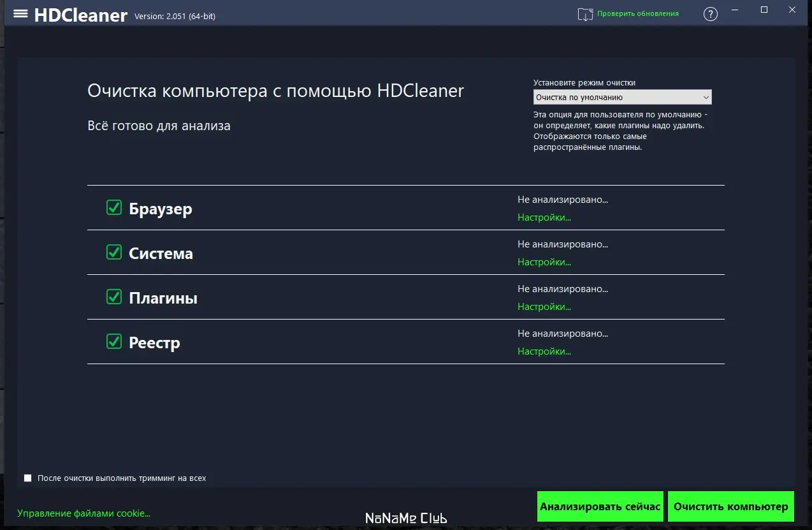Minimize the HDCleaner window
Screen dimensions: 812x530
[736, 10]
